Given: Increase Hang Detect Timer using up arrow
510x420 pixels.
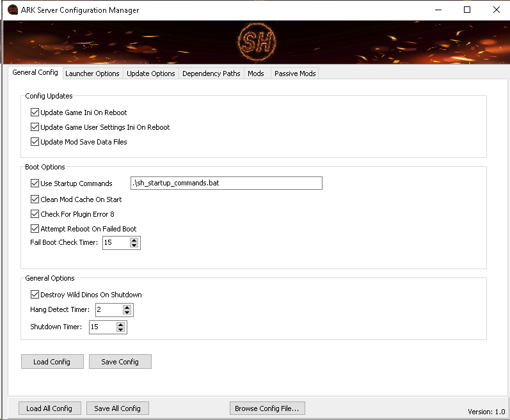Looking at the screenshot, I should [x=127, y=307].
